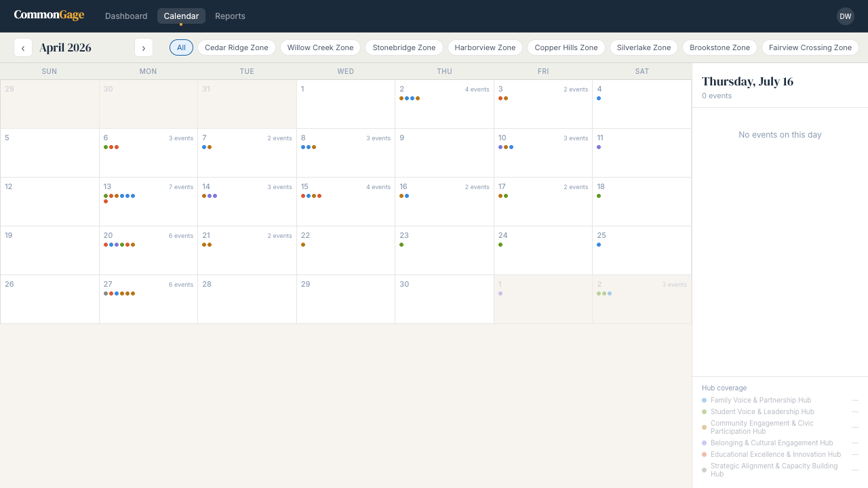
Task: Filter by Harborview Zone
Action: 485,47
